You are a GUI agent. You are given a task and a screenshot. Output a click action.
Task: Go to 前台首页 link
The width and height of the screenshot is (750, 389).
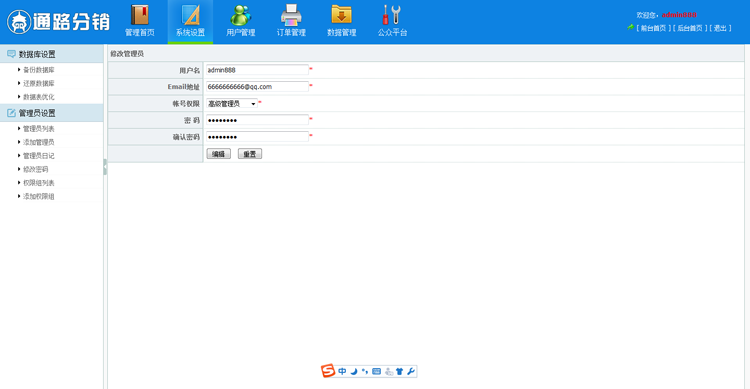[653, 28]
